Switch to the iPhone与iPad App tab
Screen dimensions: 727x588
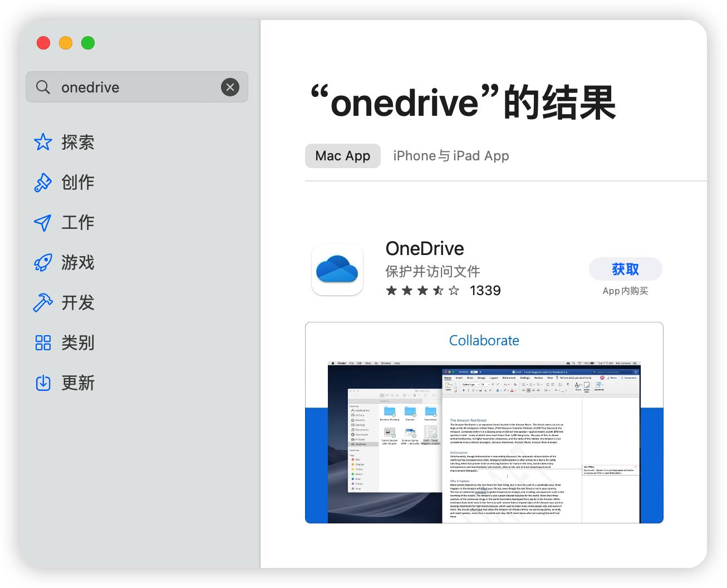pos(451,156)
